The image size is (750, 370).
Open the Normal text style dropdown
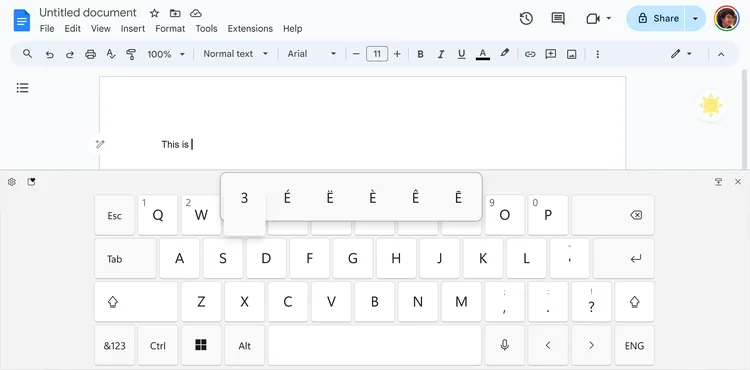point(235,54)
